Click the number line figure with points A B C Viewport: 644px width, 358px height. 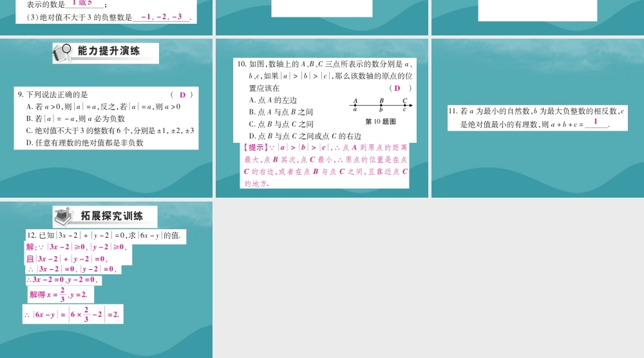(x=381, y=105)
